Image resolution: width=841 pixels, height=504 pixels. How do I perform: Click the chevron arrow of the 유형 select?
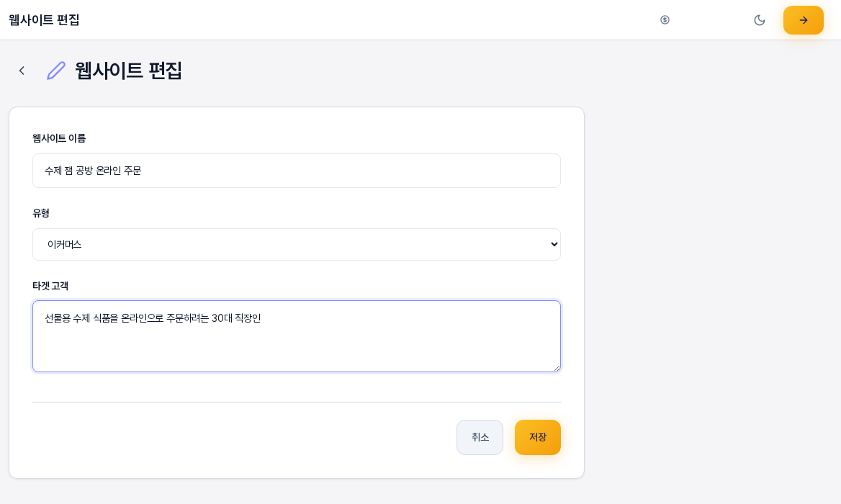tap(554, 245)
